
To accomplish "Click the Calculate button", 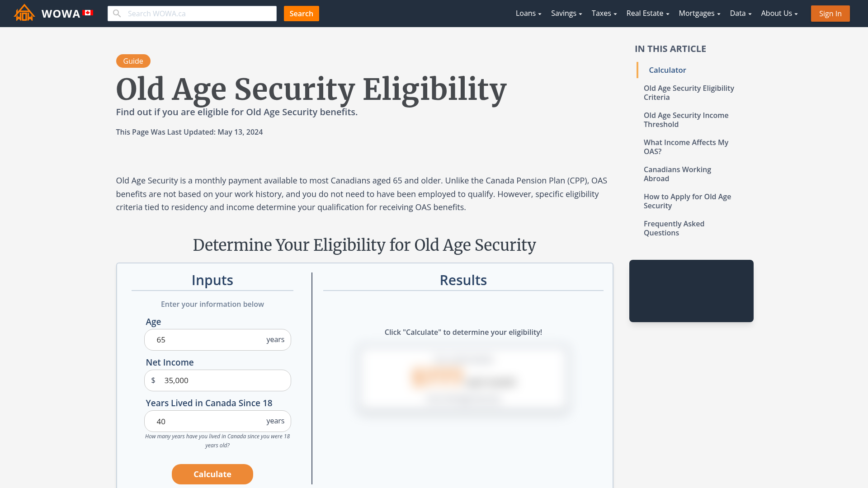I will [212, 474].
